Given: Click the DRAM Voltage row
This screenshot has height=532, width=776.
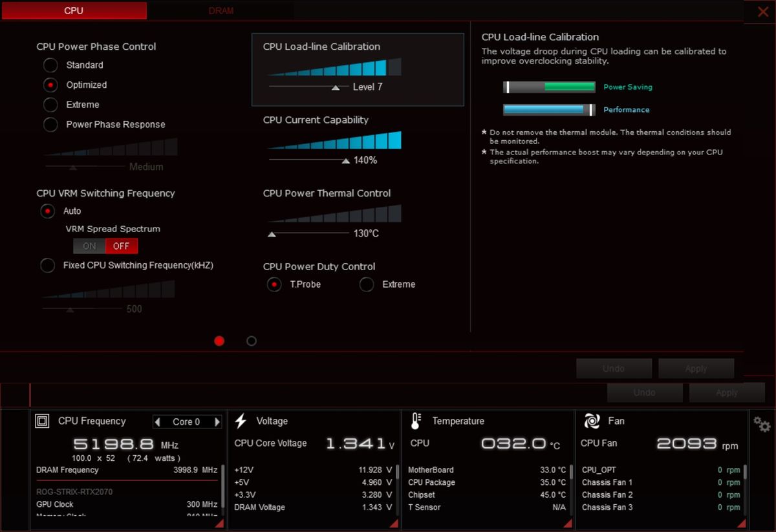Looking at the screenshot, I should [x=313, y=507].
